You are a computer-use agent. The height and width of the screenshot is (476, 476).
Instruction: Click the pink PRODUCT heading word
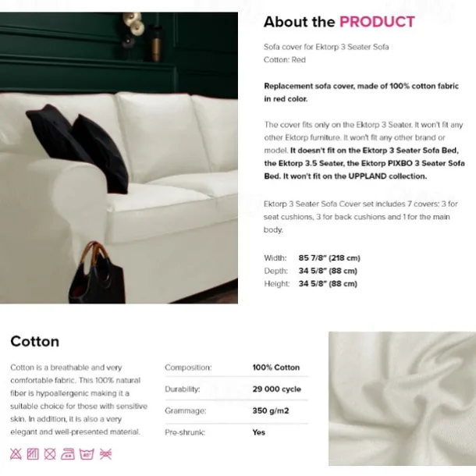377,22
